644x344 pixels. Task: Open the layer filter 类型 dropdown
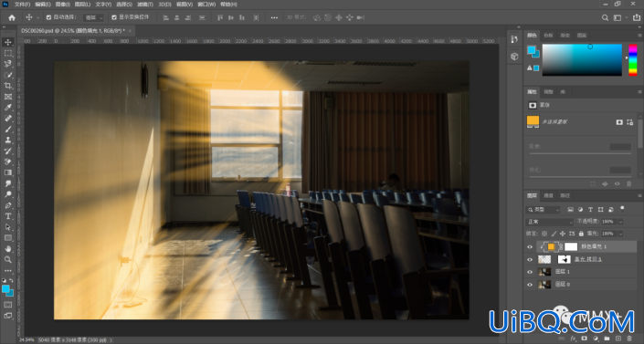click(x=543, y=210)
